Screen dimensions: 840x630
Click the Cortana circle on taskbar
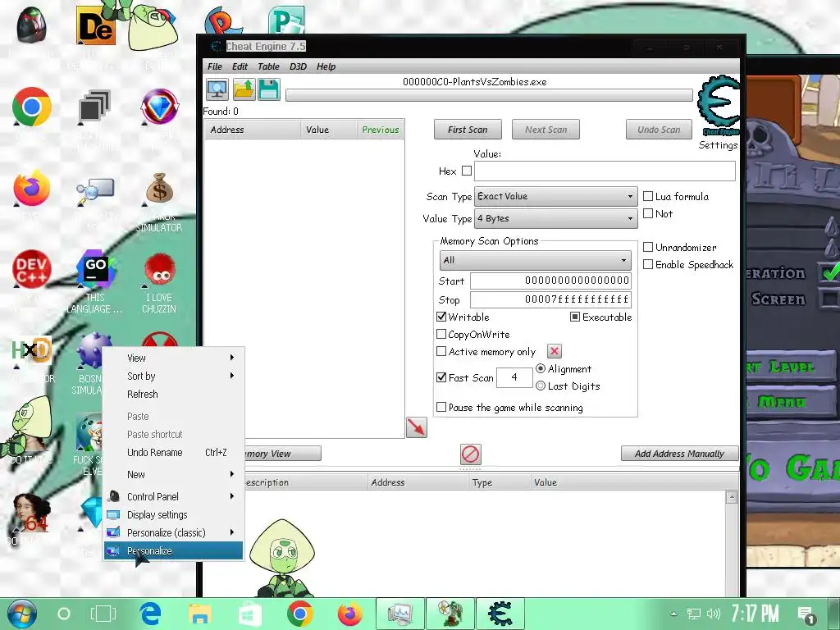pos(64,614)
